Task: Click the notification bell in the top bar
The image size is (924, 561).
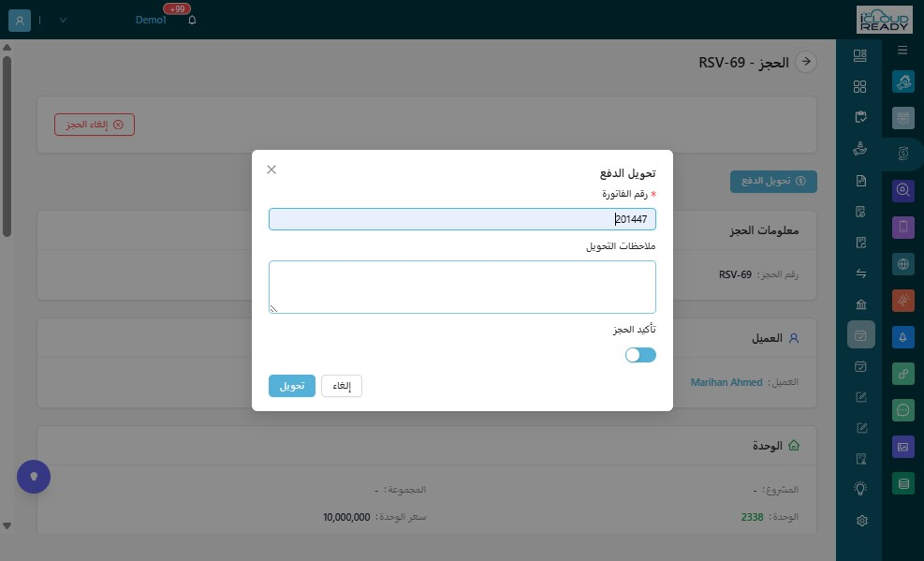Action: point(192,20)
